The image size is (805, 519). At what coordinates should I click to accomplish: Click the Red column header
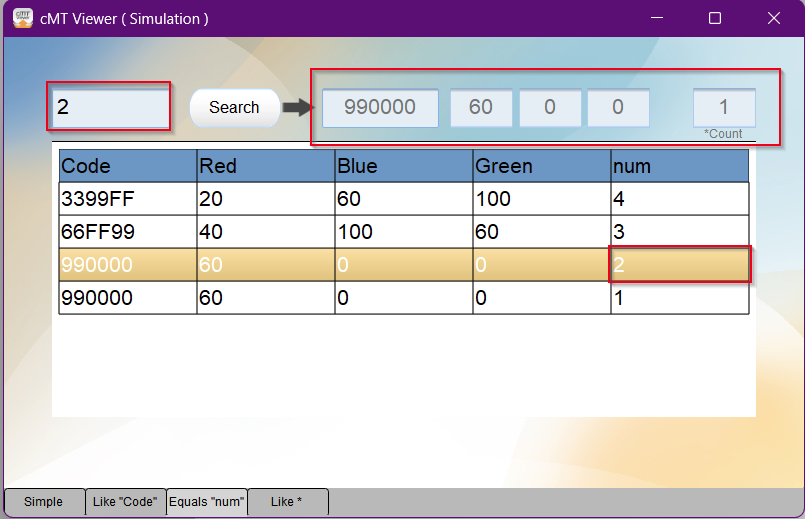pyautogui.click(x=266, y=166)
